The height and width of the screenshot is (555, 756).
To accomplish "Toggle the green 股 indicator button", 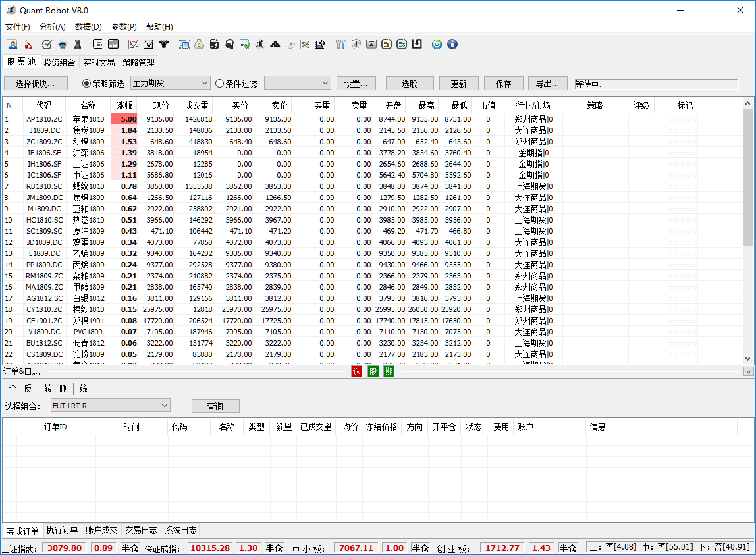I will coord(373,371).
